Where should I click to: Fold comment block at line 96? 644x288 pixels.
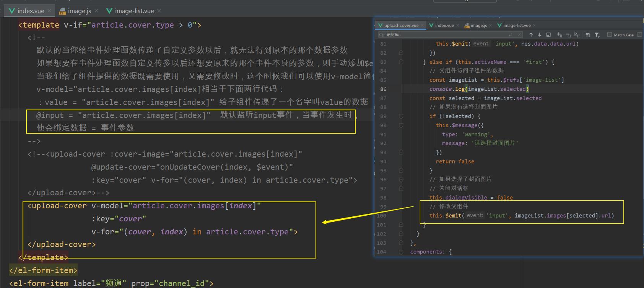(x=401, y=179)
